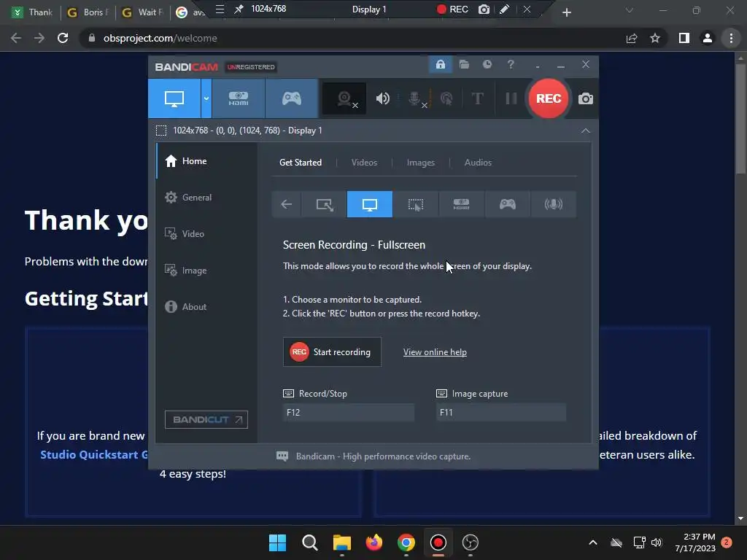The width and height of the screenshot is (747, 560).
Task: Open Windows Start menu
Action: click(277, 542)
